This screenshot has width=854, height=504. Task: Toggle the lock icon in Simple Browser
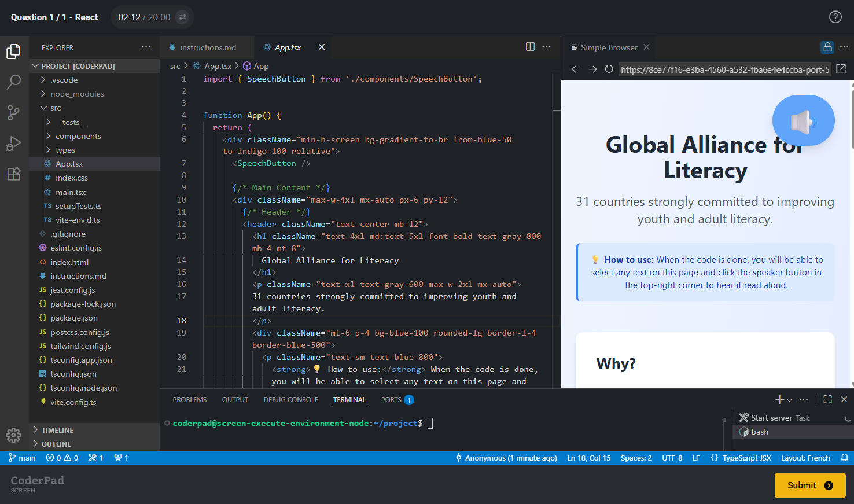(x=827, y=47)
